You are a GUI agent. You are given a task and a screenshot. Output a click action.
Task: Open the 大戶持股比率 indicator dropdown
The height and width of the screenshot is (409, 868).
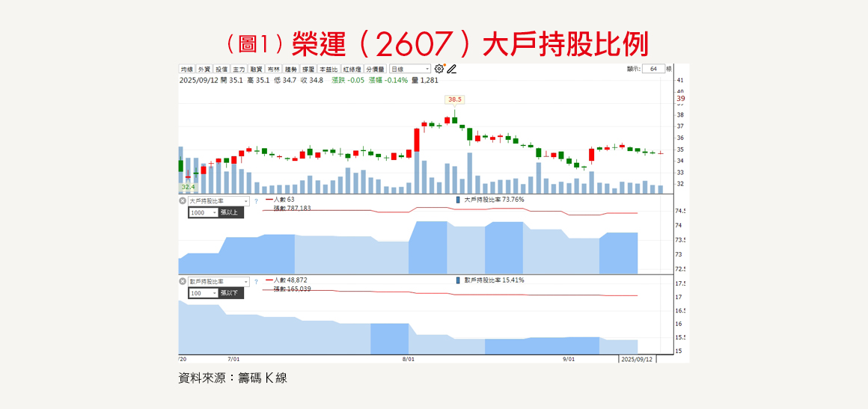219,201
